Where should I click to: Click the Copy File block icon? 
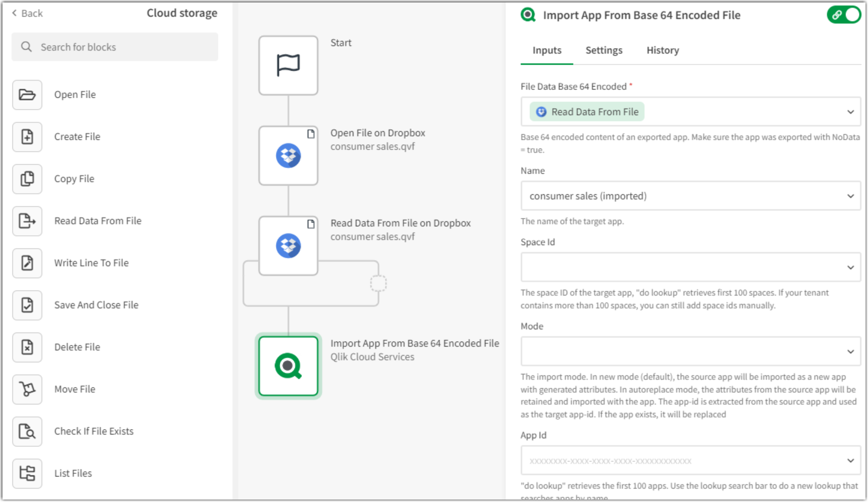pos(27,179)
